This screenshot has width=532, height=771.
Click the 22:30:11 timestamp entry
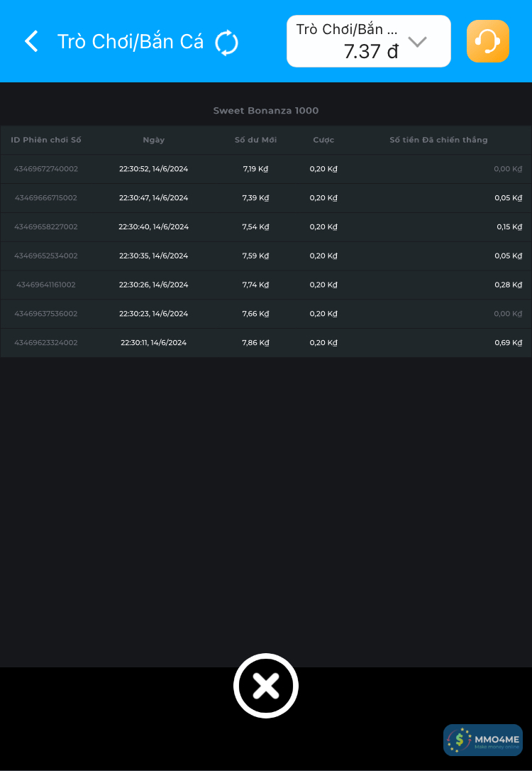[153, 343]
